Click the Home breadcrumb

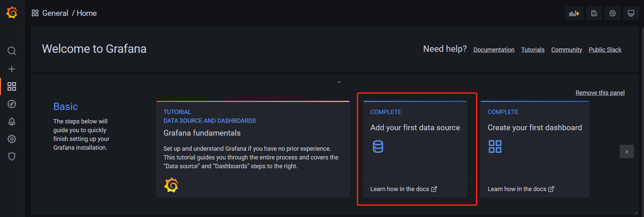87,13
